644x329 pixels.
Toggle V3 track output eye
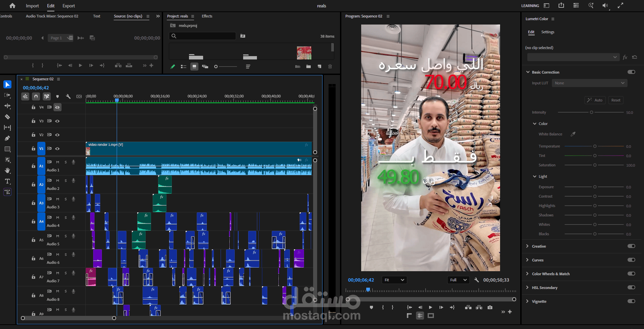58,121
